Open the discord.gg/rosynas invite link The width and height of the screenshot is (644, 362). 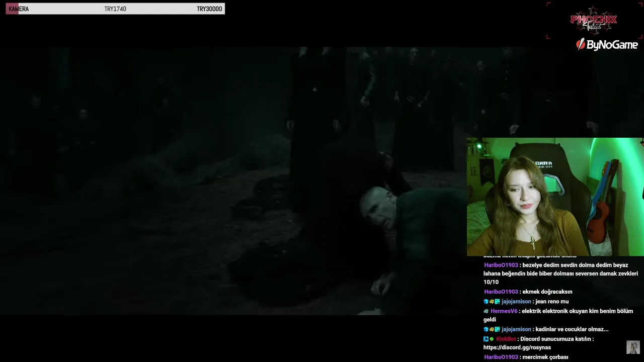[x=517, y=347]
